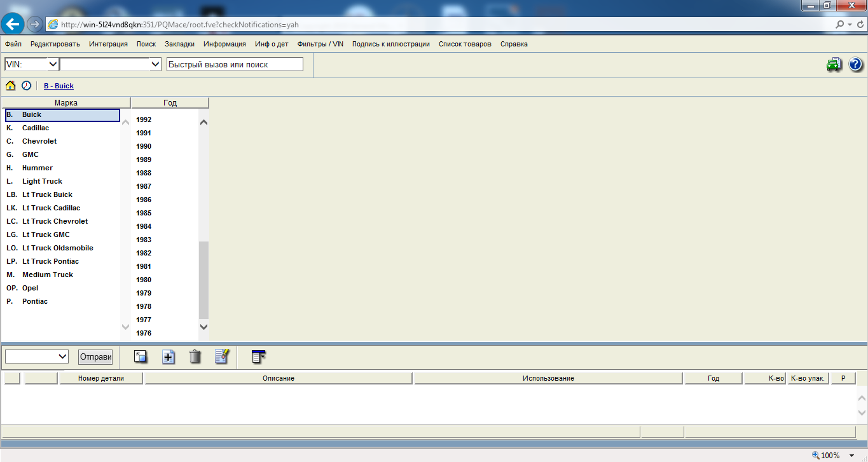Click the year list scrollbar thumb
The width and height of the screenshot is (868, 462).
pyautogui.click(x=203, y=280)
